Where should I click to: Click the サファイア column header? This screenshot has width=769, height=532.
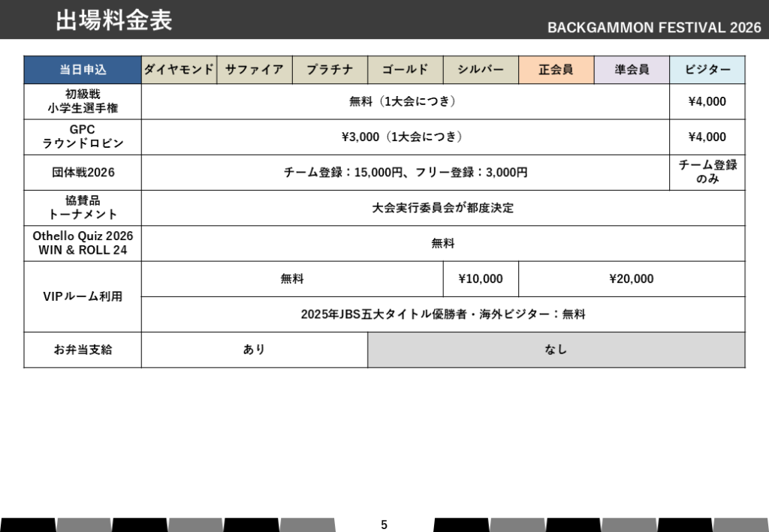pos(255,70)
